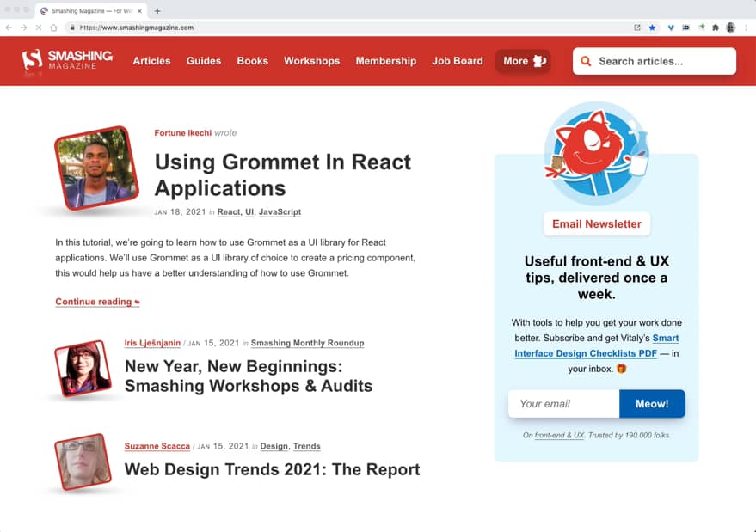Click Iris Lješnjanin's avatar photo

(83, 368)
